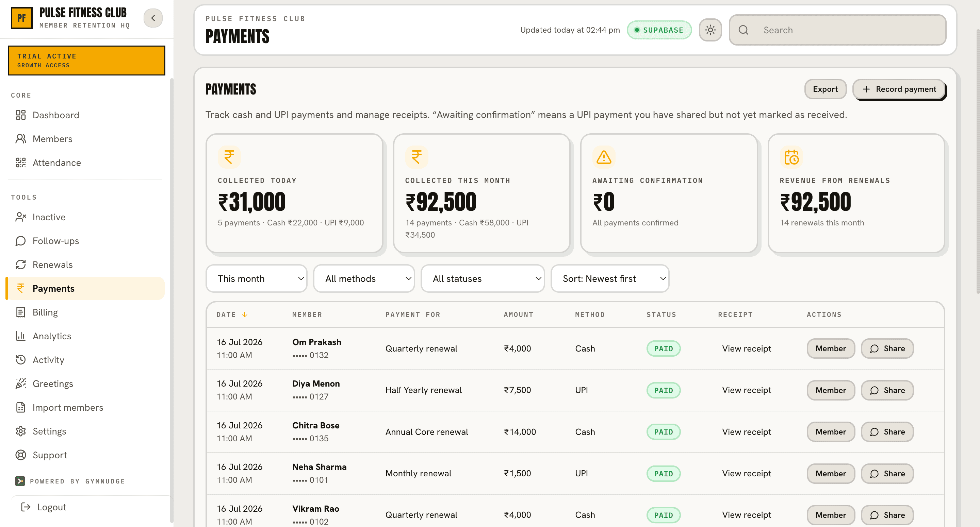Click the Record payment button
Viewport: 980px width, 527px height.
[899, 89]
